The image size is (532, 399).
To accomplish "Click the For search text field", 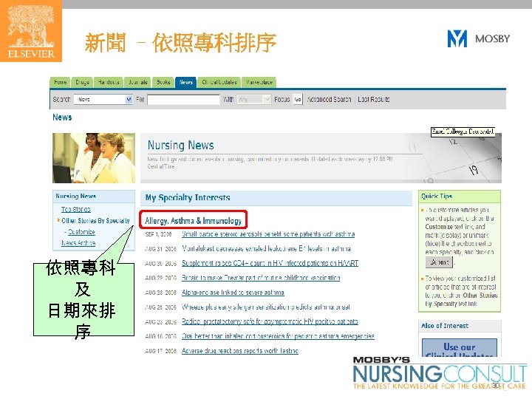I will pos(183,100).
